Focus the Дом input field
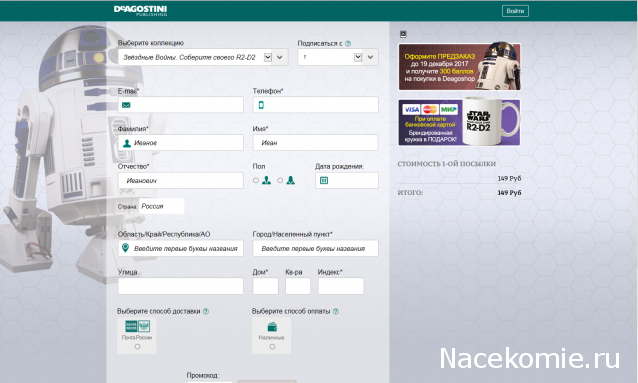Viewport: 638px width, 383px height. pyautogui.click(x=265, y=286)
